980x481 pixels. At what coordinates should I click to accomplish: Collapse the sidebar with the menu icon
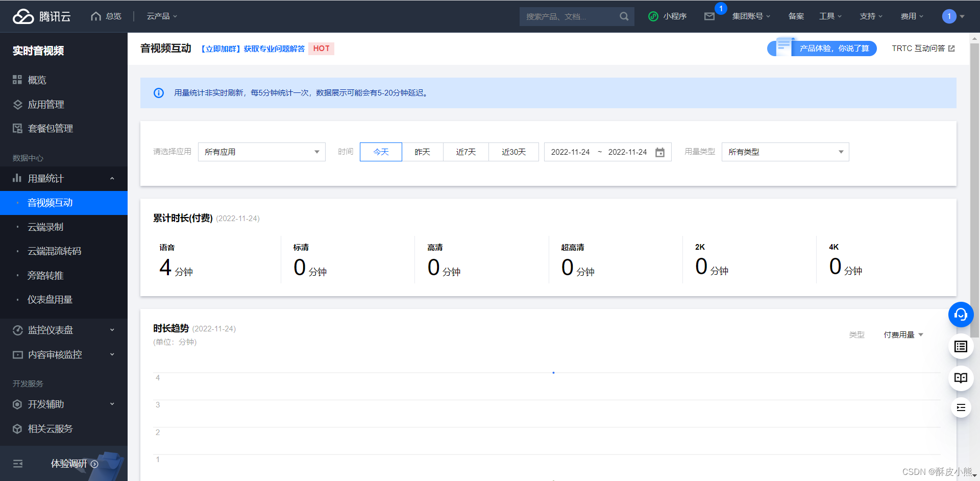click(18, 464)
